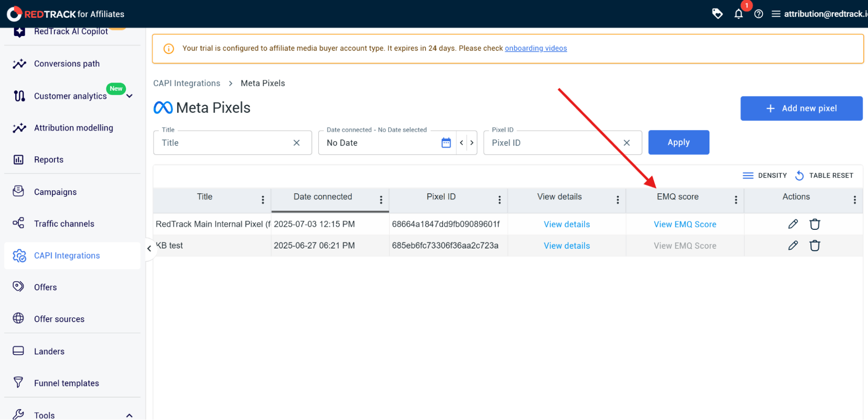Collapse the sidebar with arrow handle
Screen dimensions: 868x420
coord(149,248)
